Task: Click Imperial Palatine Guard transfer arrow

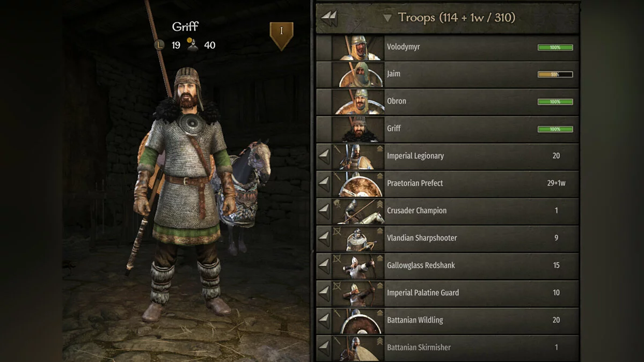Action: (x=324, y=293)
